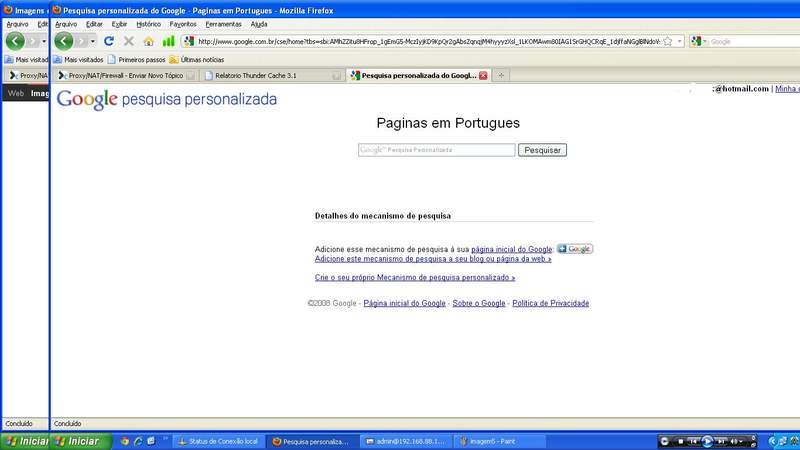Open the página inicial do Google link in details

tap(511, 249)
